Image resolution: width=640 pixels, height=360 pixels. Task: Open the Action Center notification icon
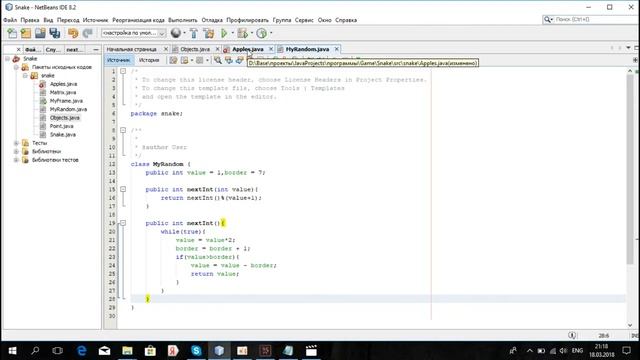627,351
